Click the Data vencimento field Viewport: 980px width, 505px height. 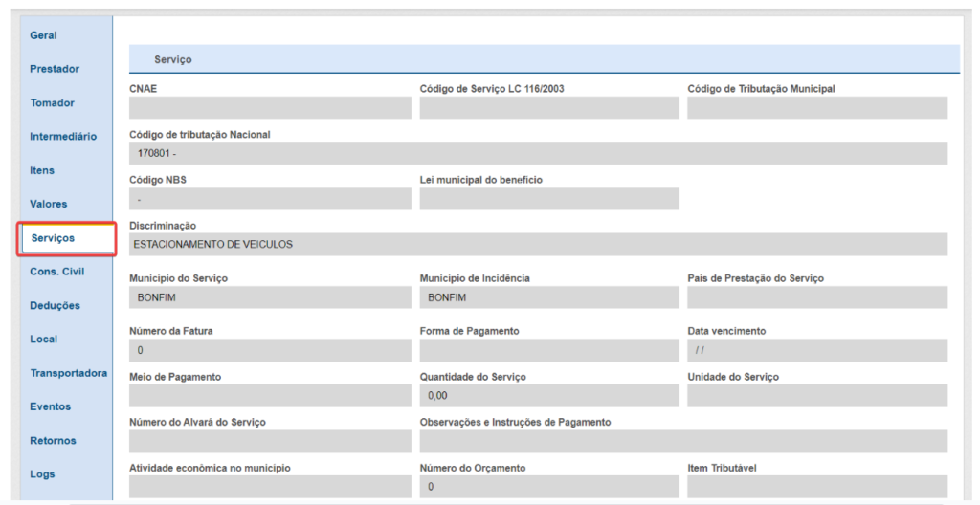816,350
